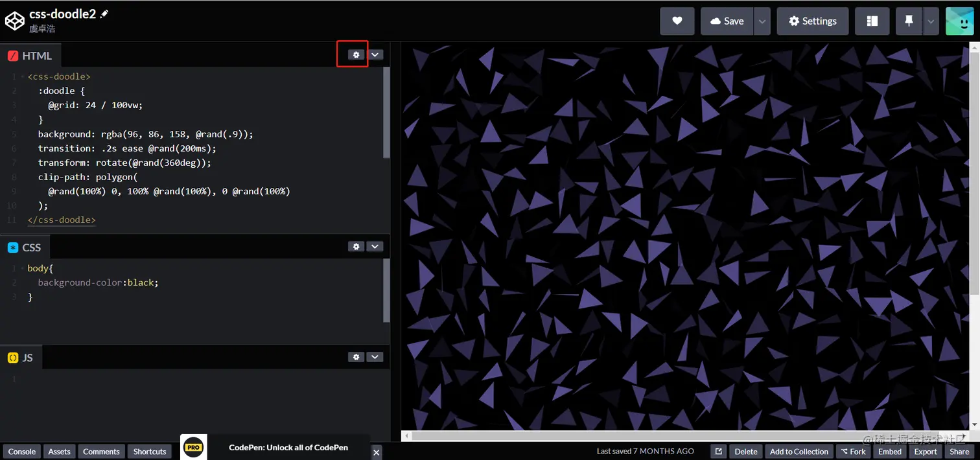Open the Save options dropdown arrow
980x460 pixels.
pos(762,21)
